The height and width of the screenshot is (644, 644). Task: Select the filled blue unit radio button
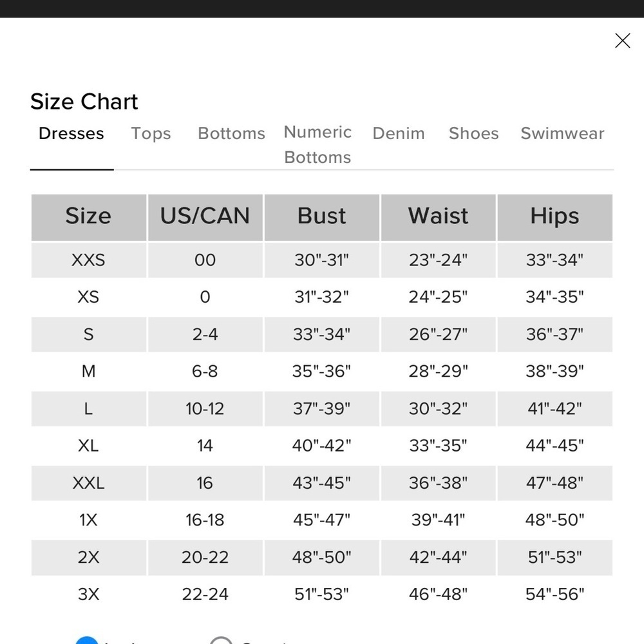click(x=87, y=640)
